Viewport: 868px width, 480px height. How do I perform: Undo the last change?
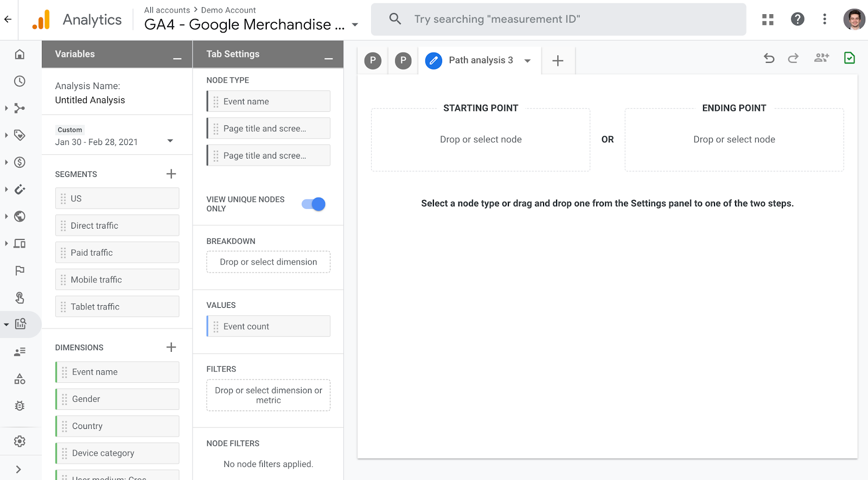tap(769, 58)
